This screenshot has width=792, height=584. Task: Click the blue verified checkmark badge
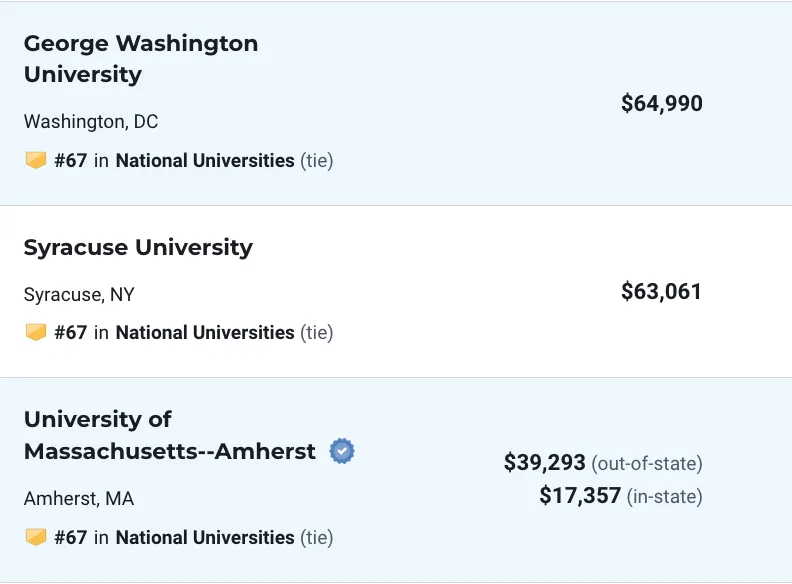[342, 451]
